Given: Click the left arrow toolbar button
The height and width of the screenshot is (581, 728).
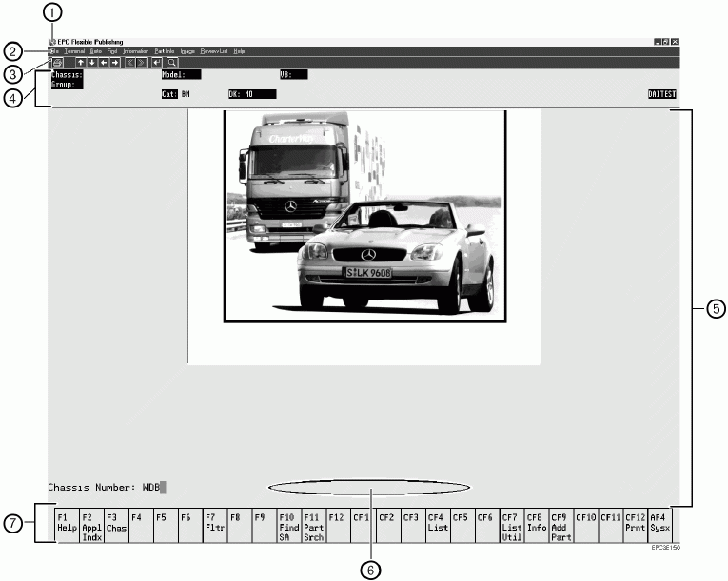Looking at the screenshot, I should tap(104, 63).
